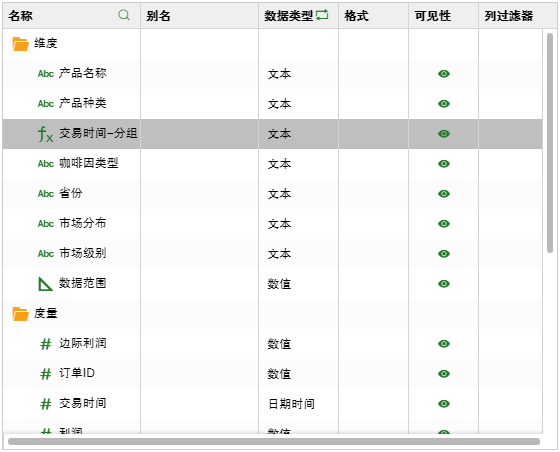Toggle visibility eye for 数据范围

tap(444, 283)
